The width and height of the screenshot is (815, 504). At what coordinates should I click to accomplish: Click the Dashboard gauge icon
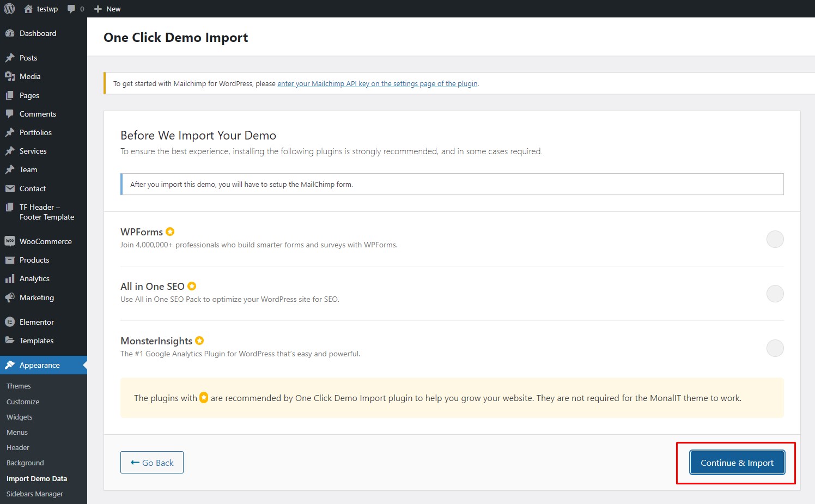click(x=10, y=33)
